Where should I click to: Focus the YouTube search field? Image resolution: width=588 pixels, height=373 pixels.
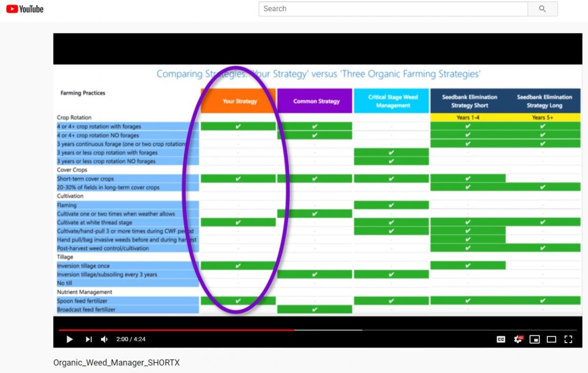(x=393, y=9)
